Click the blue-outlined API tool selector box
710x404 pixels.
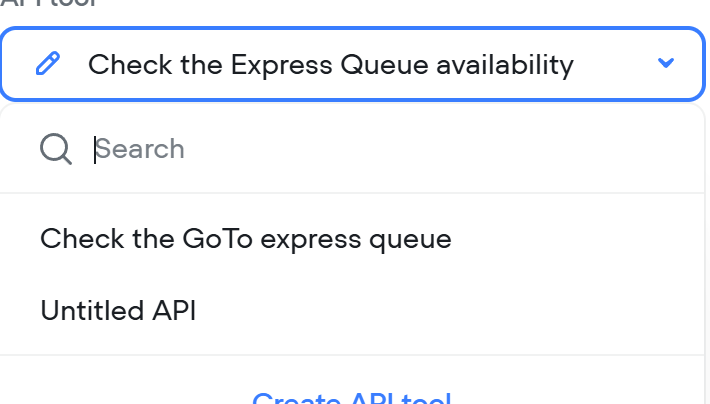353,64
